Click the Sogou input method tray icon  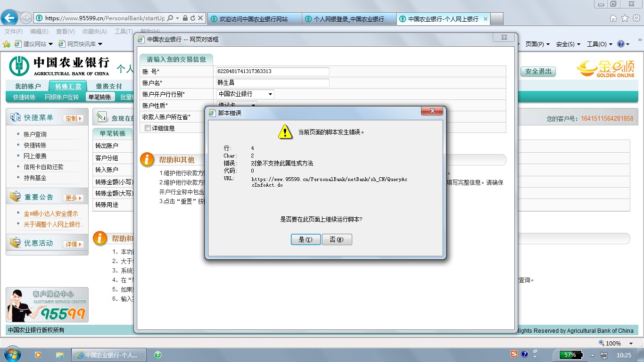(x=514, y=354)
